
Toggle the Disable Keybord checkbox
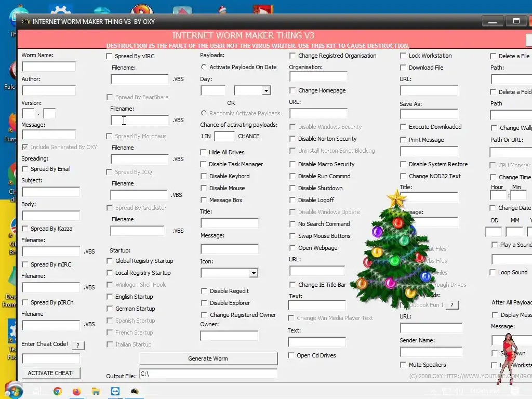click(x=204, y=176)
